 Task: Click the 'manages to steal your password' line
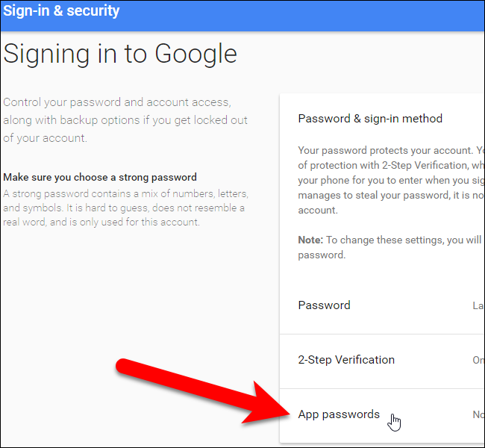pos(388,196)
